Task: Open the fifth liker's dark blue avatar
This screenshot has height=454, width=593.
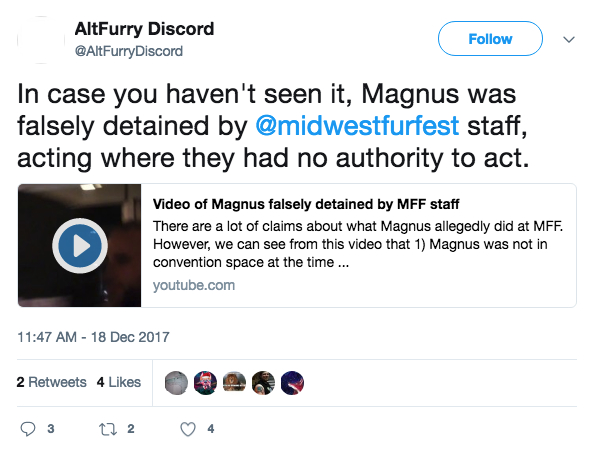Action: pyautogui.click(x=292, y=382)
